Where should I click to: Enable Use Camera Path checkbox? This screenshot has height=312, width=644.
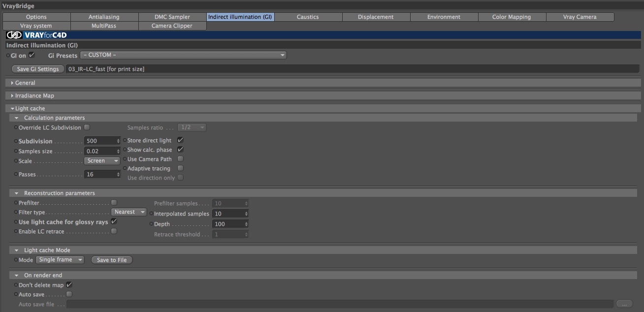180,159
